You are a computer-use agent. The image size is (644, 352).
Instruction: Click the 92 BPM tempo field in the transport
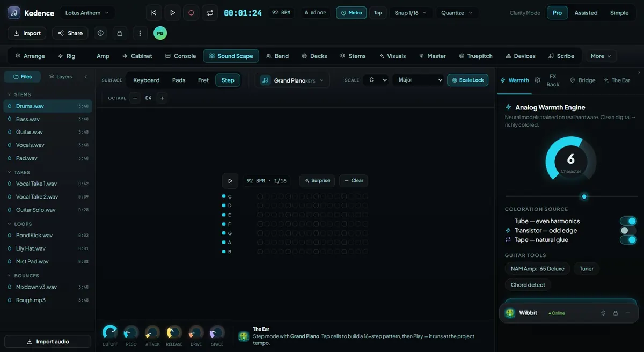pyautogui.click(x=281, y=12)
